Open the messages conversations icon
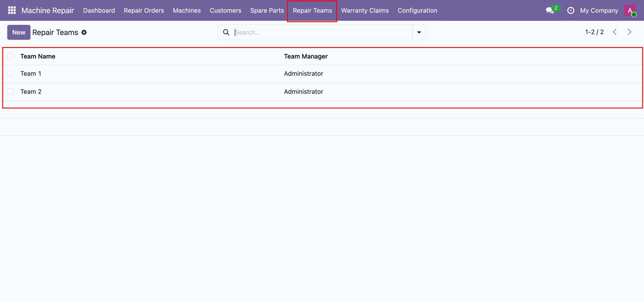The height and width of the screenshot is (302, 644). click(x=550, y=11)
